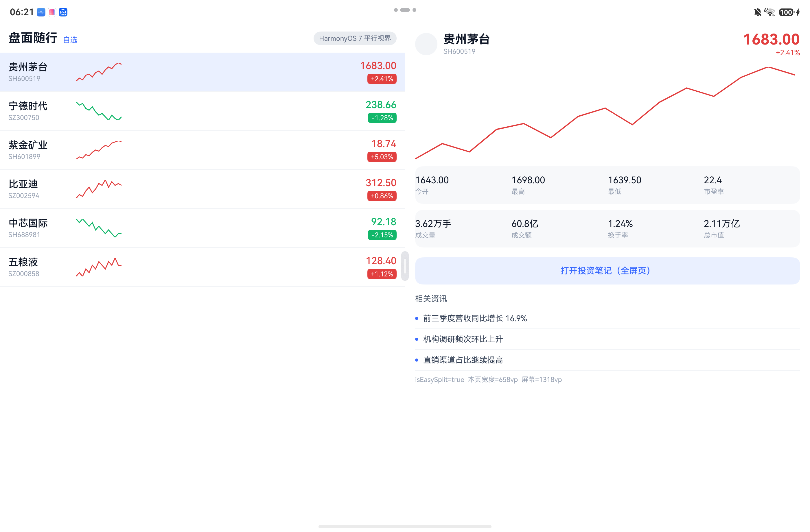The height and width of the screenshot is (532, 810).
Task: Click the 06:21 clock in status bar
Action: 22,12
